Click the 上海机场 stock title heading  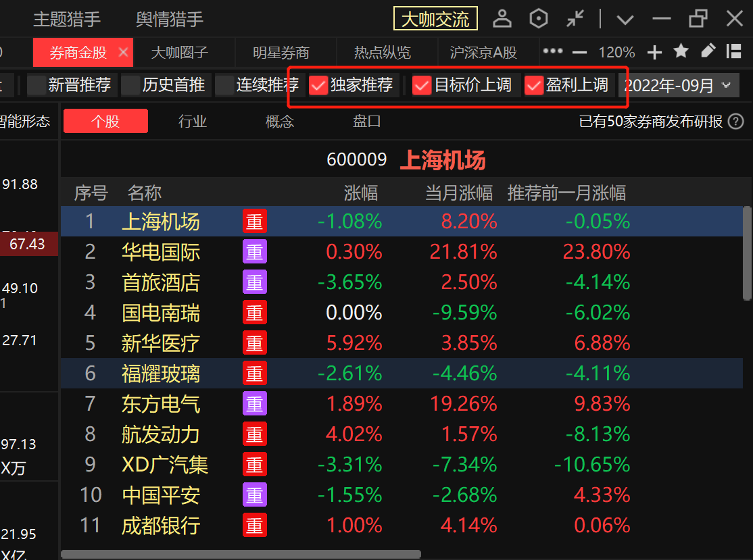pos(443,160)
